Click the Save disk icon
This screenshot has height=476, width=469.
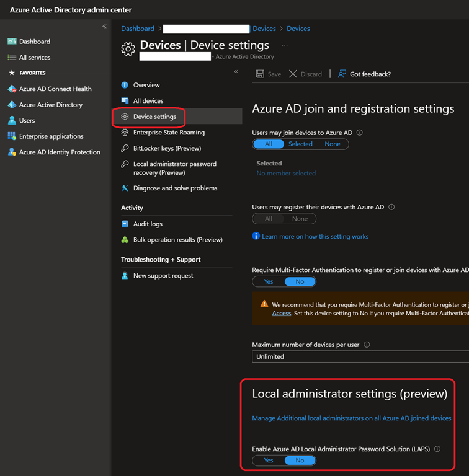coord(261,74)
